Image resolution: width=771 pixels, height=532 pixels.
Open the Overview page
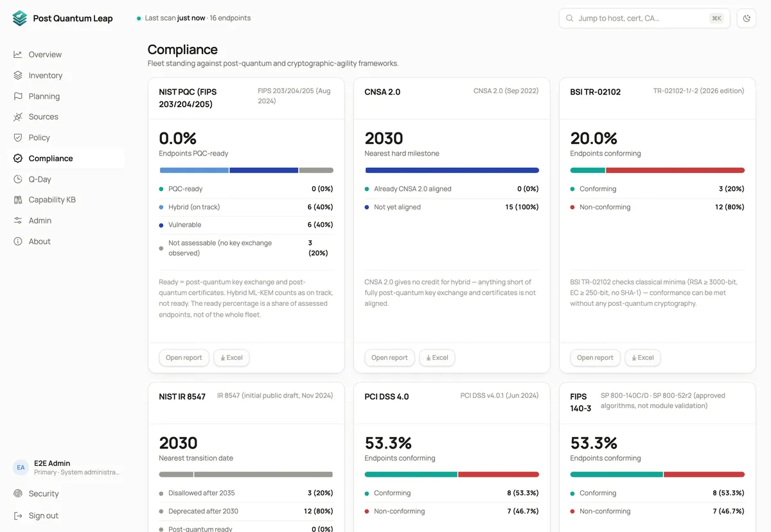click(66, 55)
